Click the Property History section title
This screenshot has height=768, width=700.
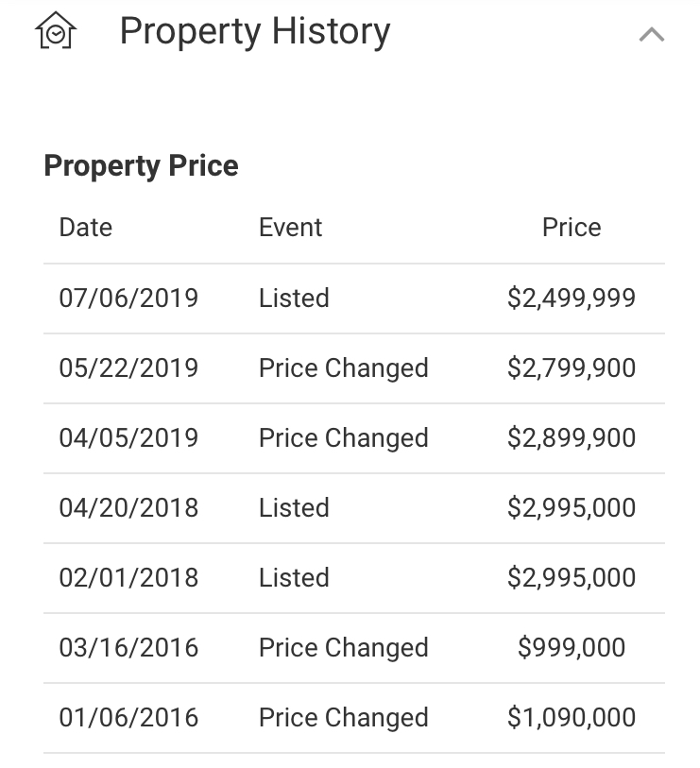254,32
